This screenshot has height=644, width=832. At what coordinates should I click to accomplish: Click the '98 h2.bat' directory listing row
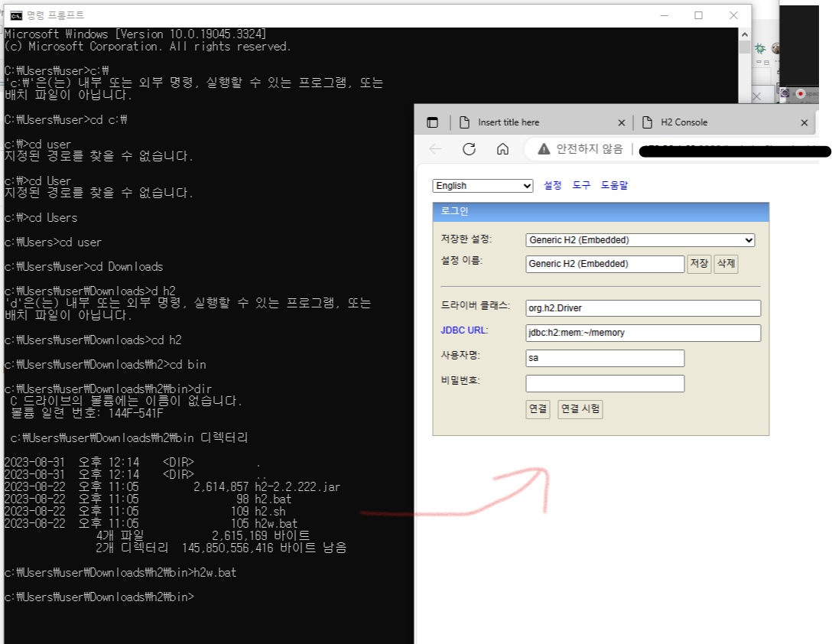(148, 499)
